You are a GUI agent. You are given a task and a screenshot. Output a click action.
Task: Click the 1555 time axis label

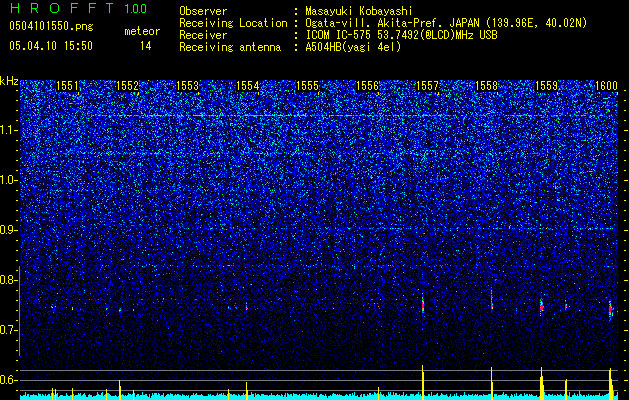click(x=307, y=85)
